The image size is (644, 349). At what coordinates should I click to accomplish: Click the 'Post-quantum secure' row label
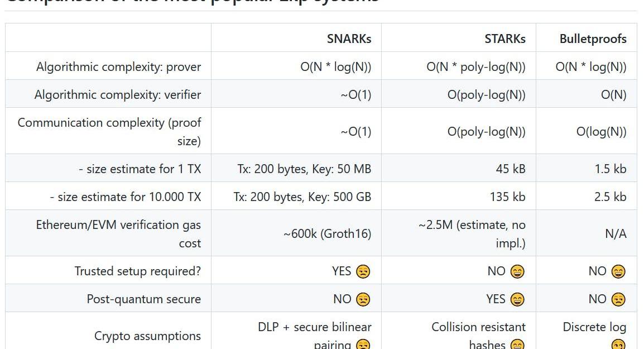[144, 299]
